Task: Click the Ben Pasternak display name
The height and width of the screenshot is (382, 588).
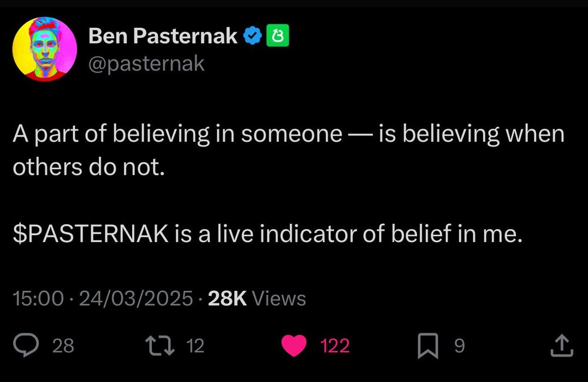Action: [163, 36]
